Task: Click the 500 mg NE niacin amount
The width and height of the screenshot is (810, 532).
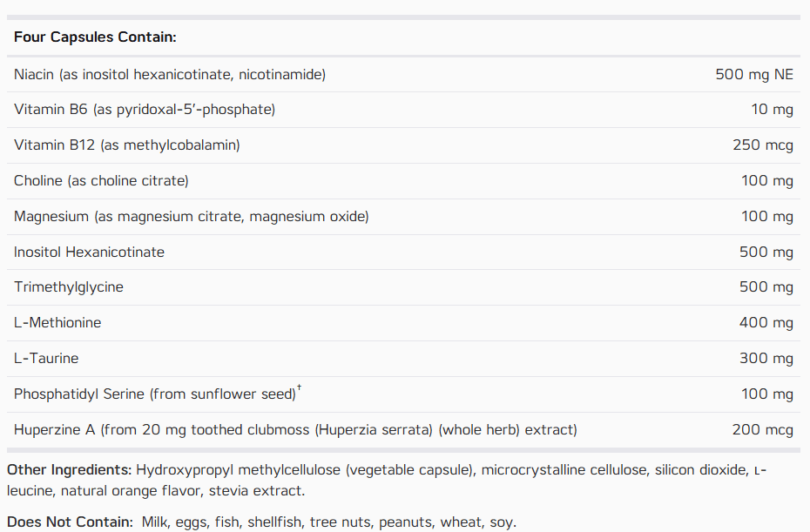Action: (753, 74)
